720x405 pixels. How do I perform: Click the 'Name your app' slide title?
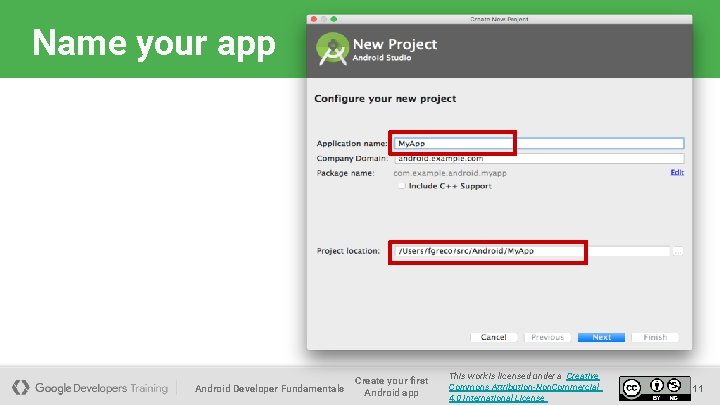click(x=154, y=43)
